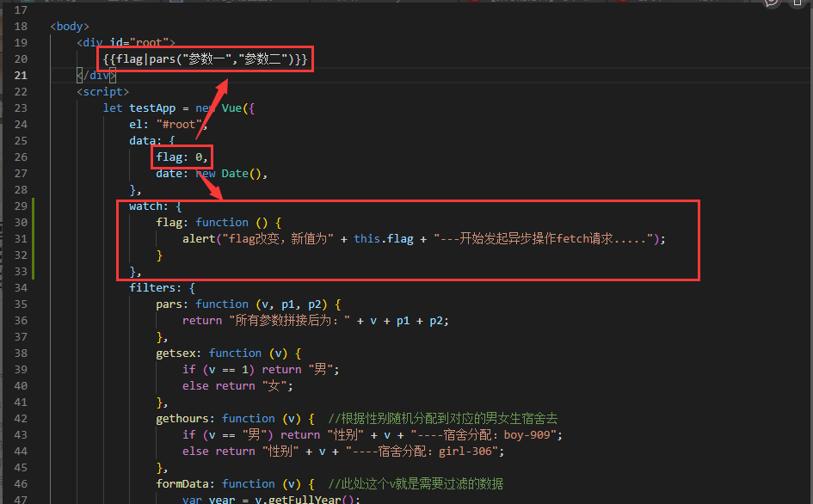Select the testApp variable name
Screen dimensions: 813x504
(152, 108)
